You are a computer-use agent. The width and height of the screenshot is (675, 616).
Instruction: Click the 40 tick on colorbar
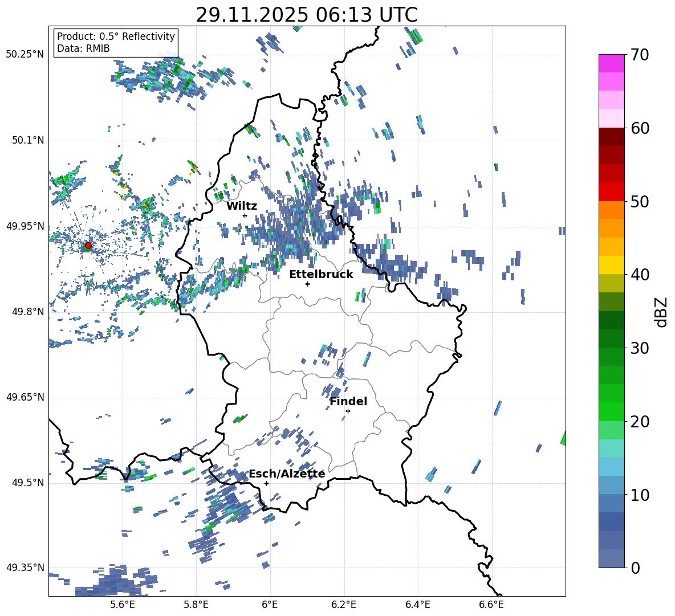[x=640, y=275]
